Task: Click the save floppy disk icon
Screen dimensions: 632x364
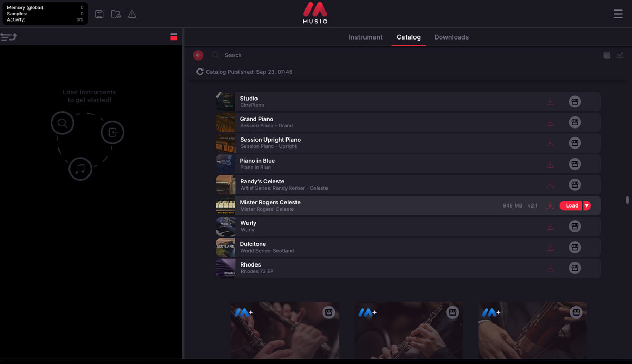Action: pos(99,14)
